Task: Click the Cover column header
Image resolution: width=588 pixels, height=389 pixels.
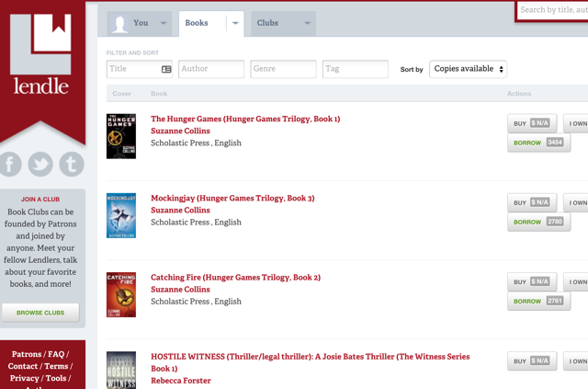Action: [x=122, y=94]
